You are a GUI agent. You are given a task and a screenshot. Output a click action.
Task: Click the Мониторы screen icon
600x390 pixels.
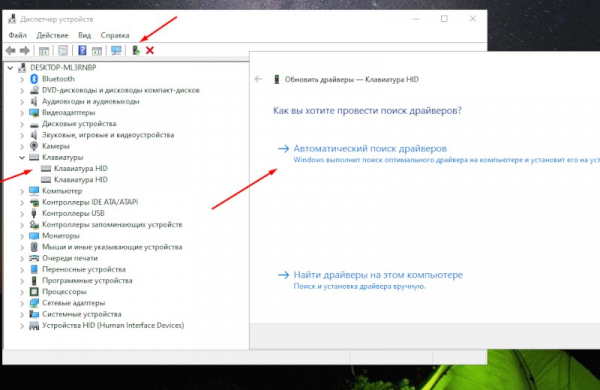34,236
